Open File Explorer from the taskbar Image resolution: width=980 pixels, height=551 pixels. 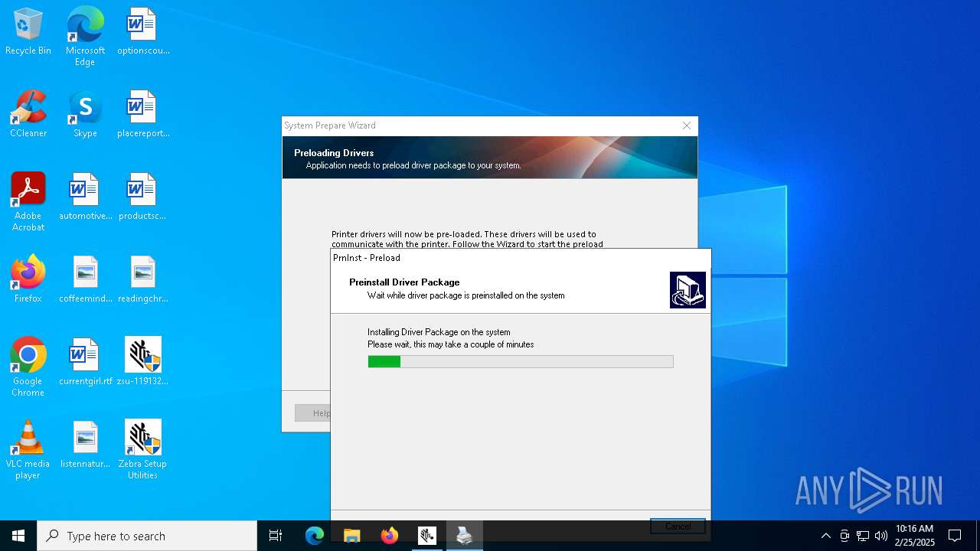click(x=352, y=536)
